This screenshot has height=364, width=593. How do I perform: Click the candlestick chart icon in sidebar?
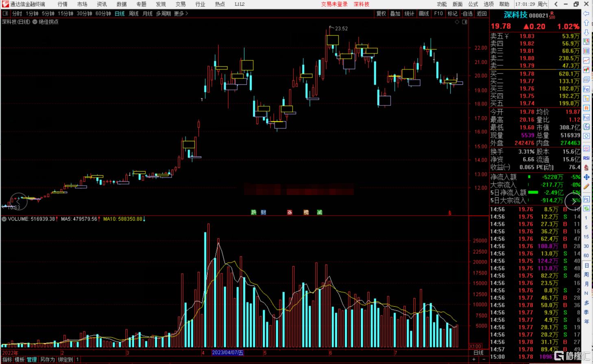point(586,70)
